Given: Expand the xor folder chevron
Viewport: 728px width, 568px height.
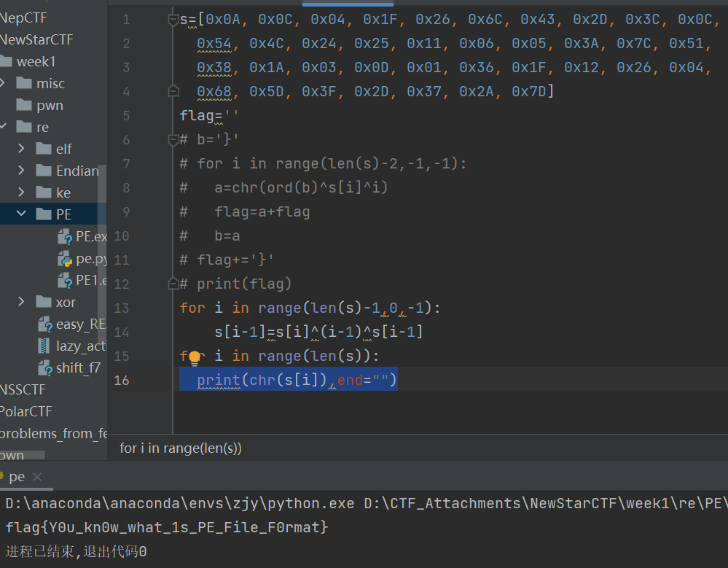Looking at the screenshot, I should click(x=23, y=302).
